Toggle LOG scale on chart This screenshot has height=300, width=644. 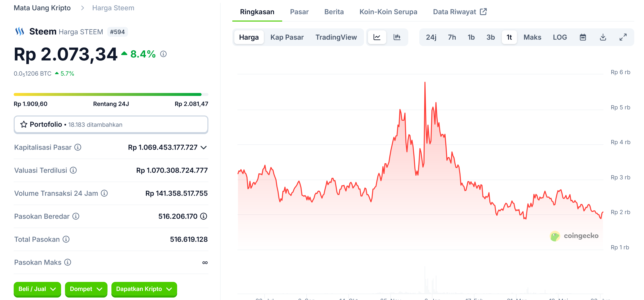pyautogui.click(x=560, y=37)
